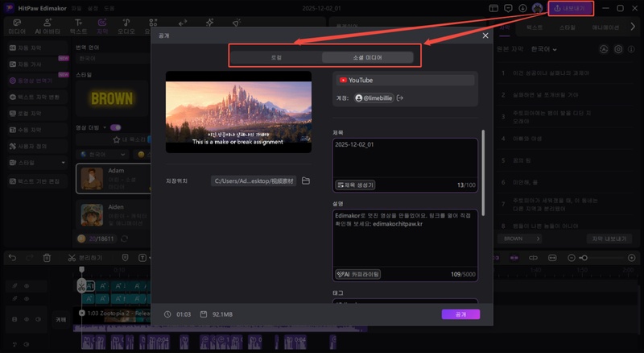
Task: Click the video preview thumbnail in dialog
Action: [x=238, y=111]
